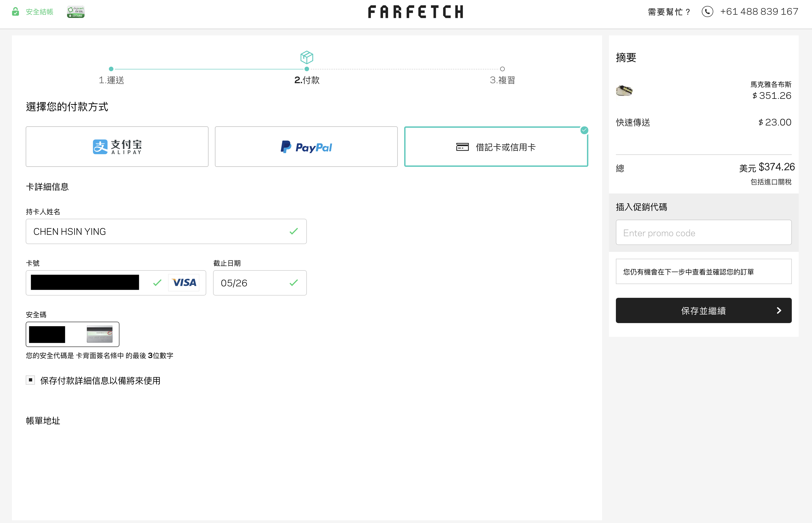Screen dimensions: 812x523
Task: Click the 卡號 card number field
Action: [x=116, y=283]
